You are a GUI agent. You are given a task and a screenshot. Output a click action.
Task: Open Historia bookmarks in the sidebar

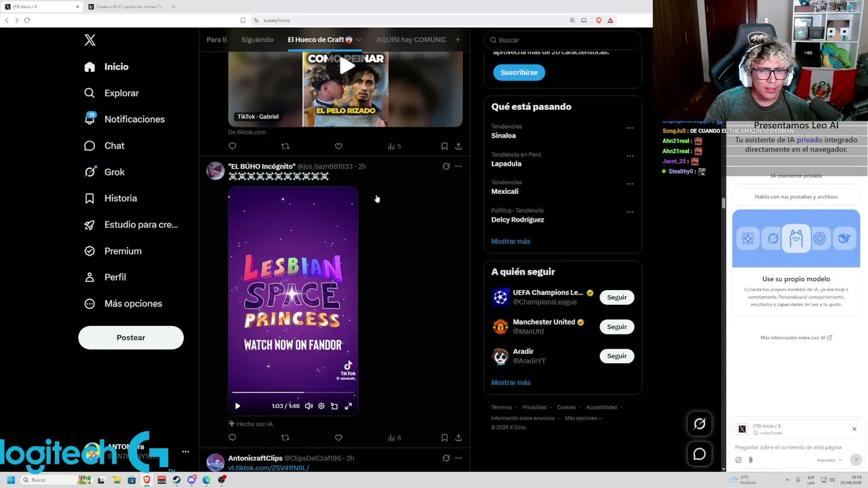click(111, 198)
